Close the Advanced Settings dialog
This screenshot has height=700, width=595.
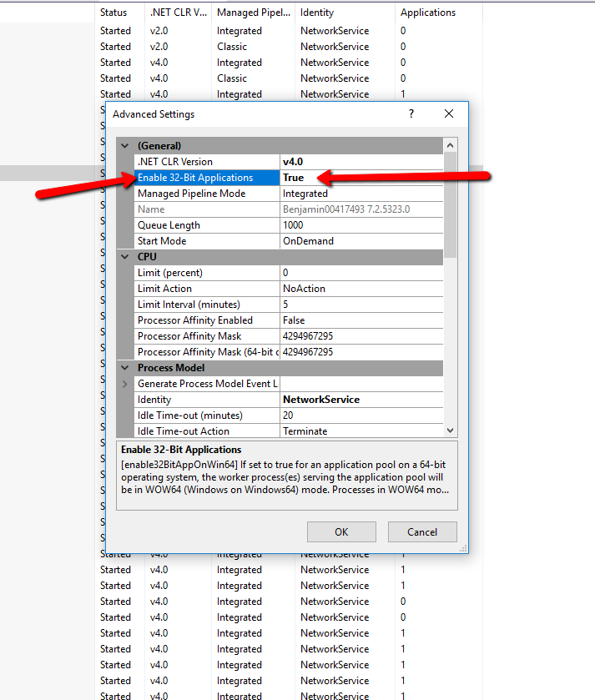[x=449, y=113]
